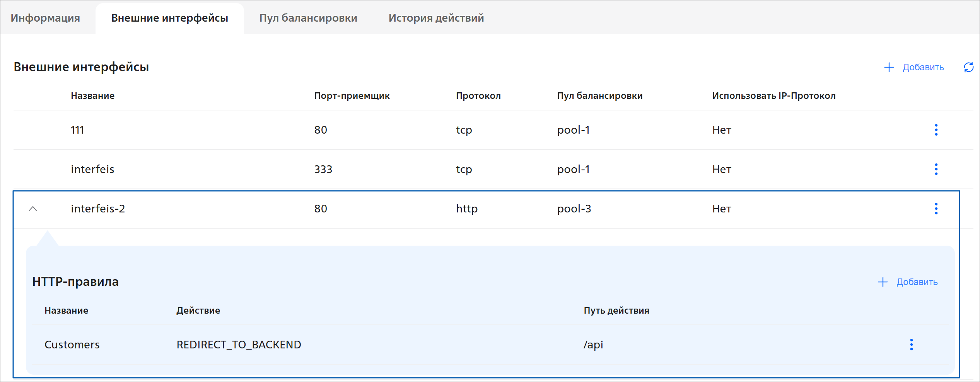The image size is (980, 382).
Task: Click the interfeis-2 interface name
Action: tap(98, 209)
